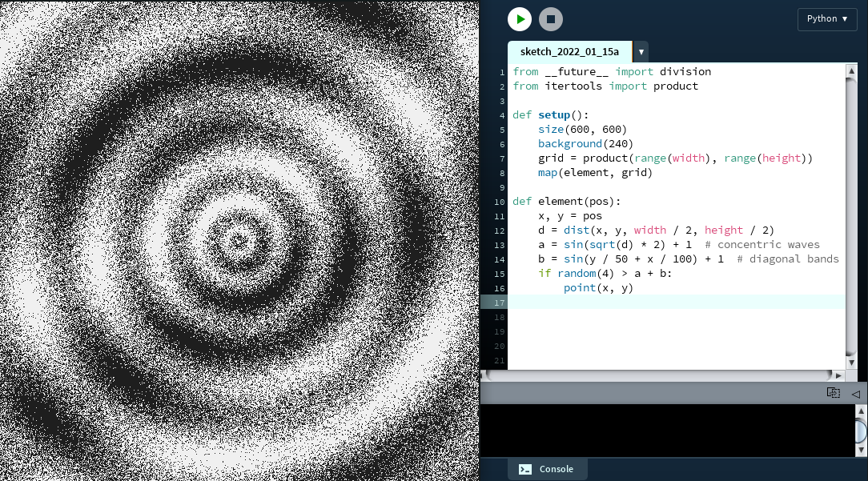Screen dimensions: 868x481
Task: Click the console scrollbar up arrow
Action: [861, 411]
